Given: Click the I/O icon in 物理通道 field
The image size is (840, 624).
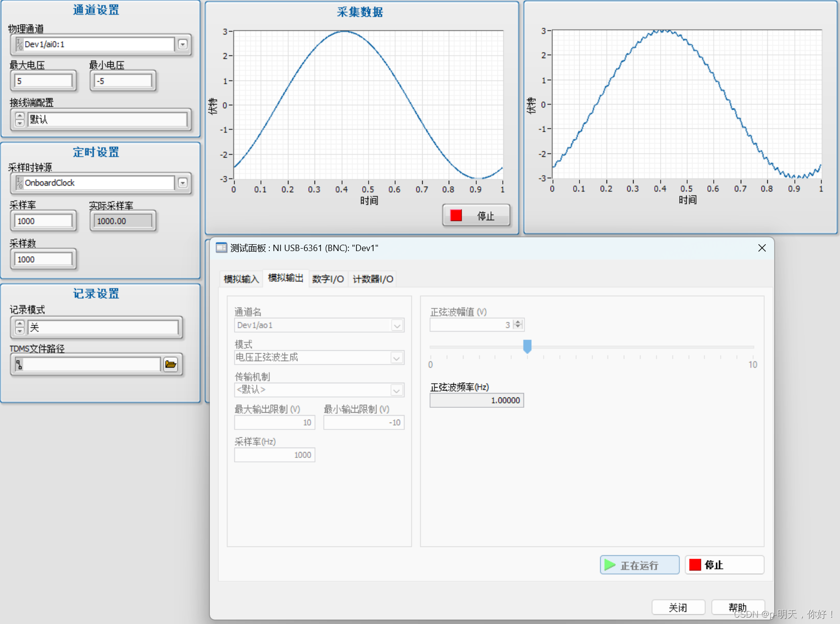Looking at the screenshot, I should pyautogui.click(x=20, y=44).
